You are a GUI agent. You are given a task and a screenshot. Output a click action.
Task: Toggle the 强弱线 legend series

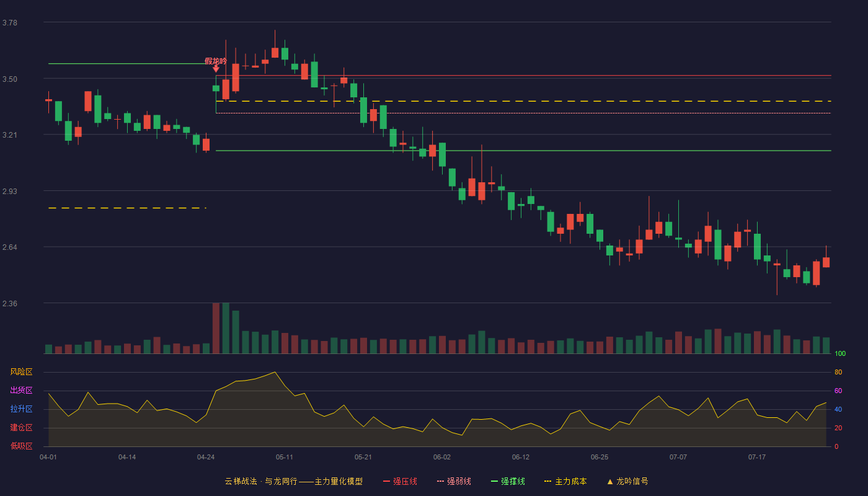454,481
